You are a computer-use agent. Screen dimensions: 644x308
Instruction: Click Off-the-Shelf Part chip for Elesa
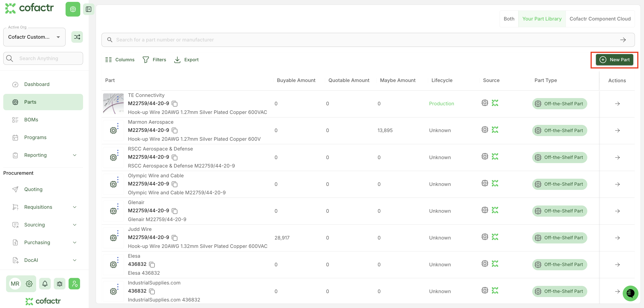[x=560, y=264]
